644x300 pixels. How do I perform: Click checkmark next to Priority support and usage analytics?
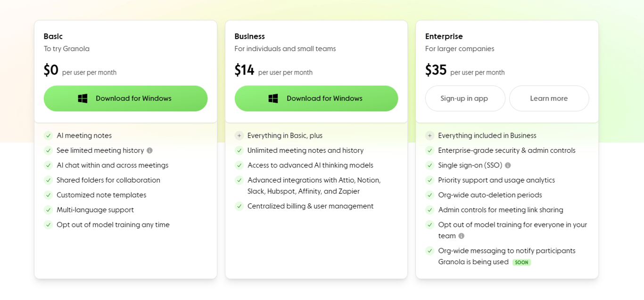tap(429, 180)
